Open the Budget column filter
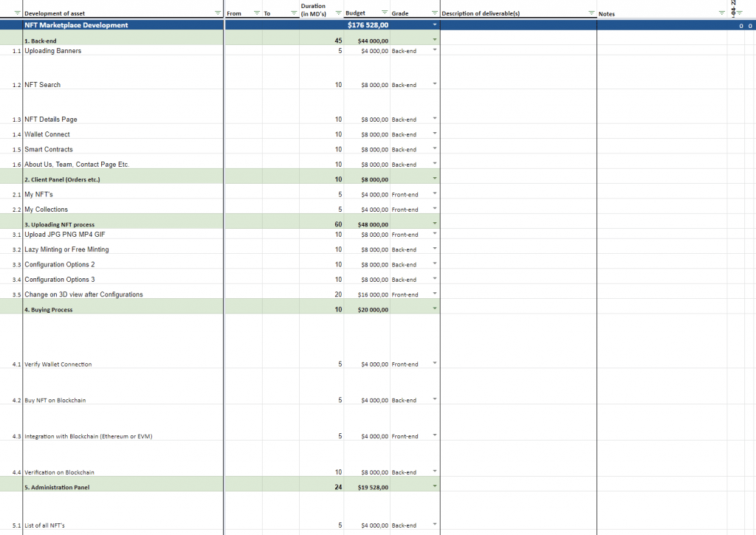 click(x=384, y=13)
